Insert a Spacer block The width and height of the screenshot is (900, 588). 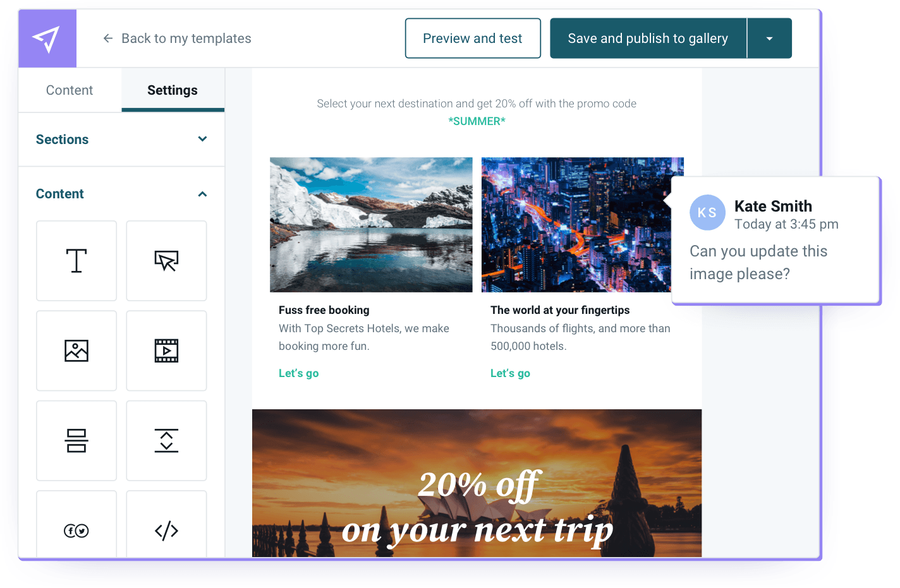(x=166, y=441)
